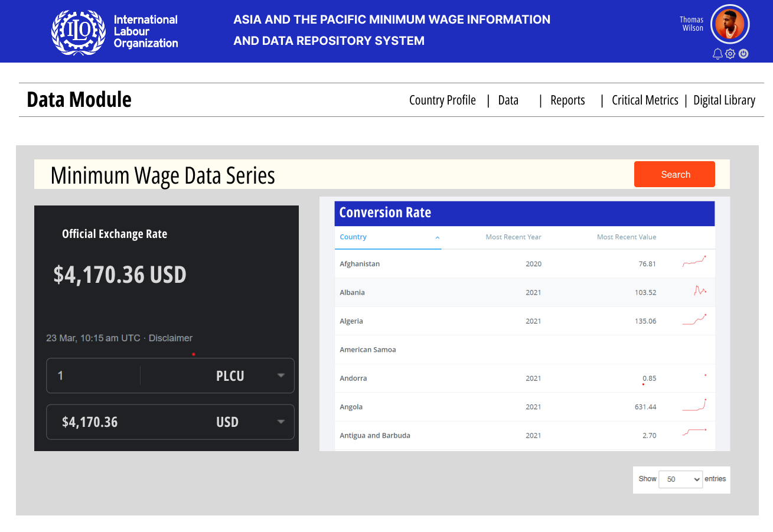773x532 pixels.
Task: Click the notification bell icon
Action: tap(717, 54)
